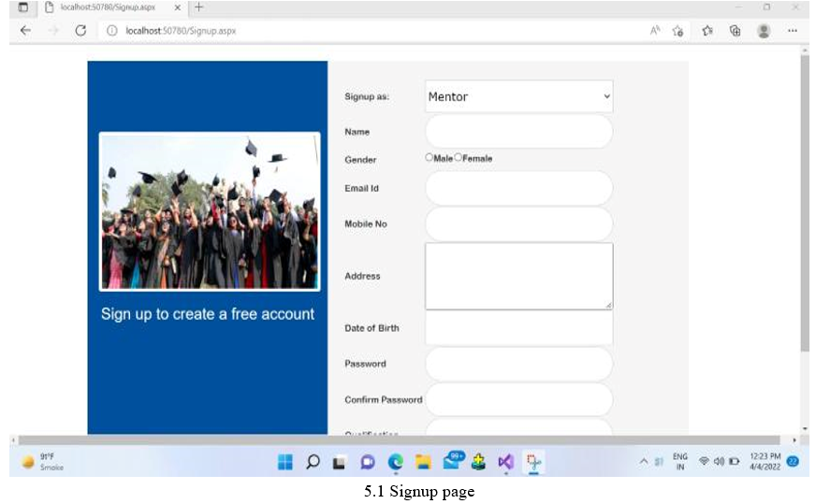
Task: Open the Favorites list
Action: point(707,31)
